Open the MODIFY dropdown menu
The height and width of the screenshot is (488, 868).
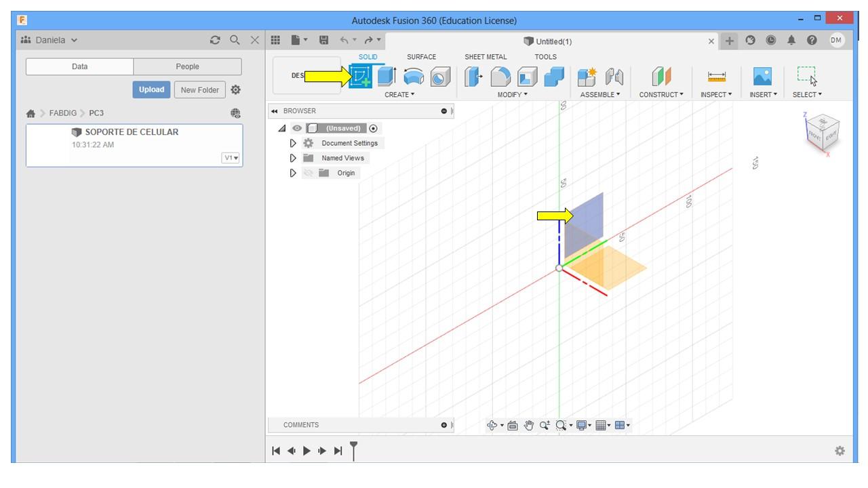click(513, 95)
